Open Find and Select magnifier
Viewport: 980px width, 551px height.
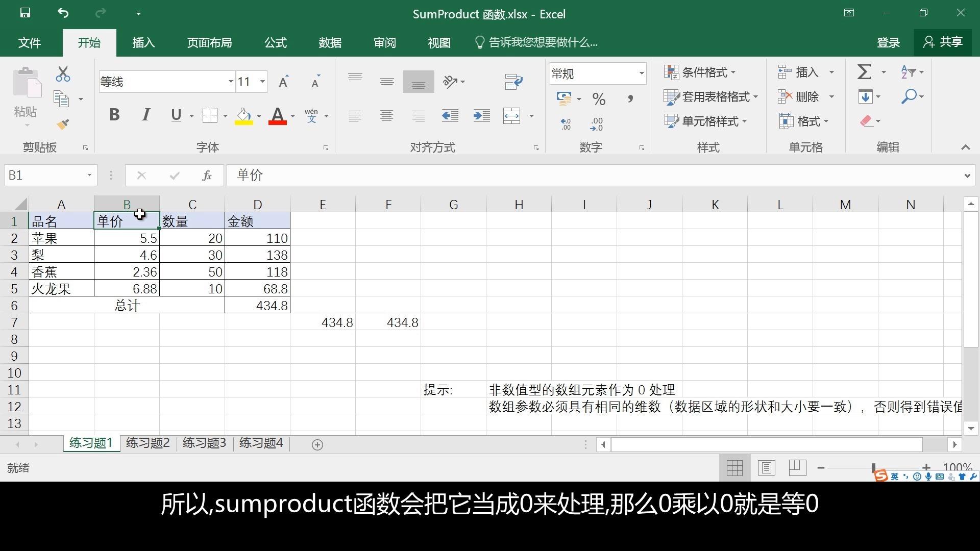point(909,96)
